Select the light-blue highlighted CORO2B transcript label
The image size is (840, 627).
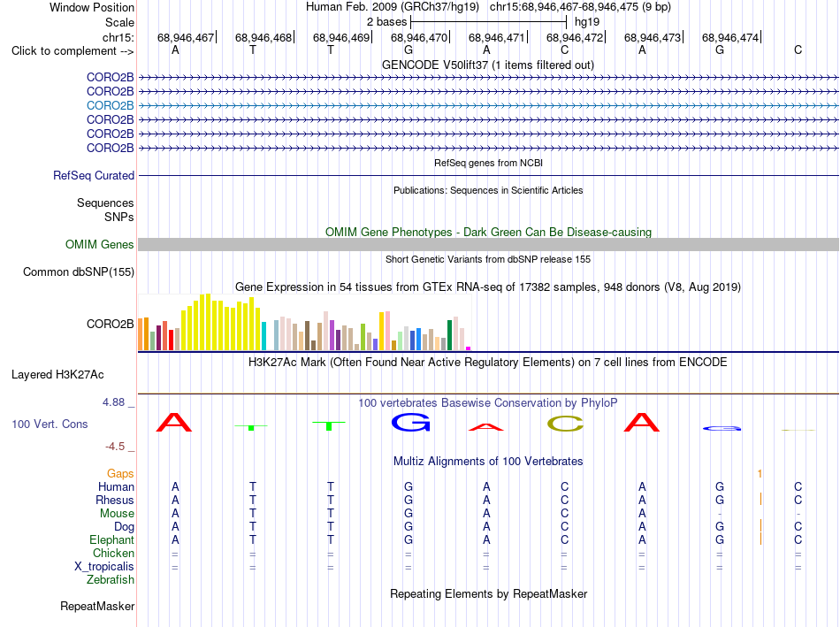[x=110, y=105]
